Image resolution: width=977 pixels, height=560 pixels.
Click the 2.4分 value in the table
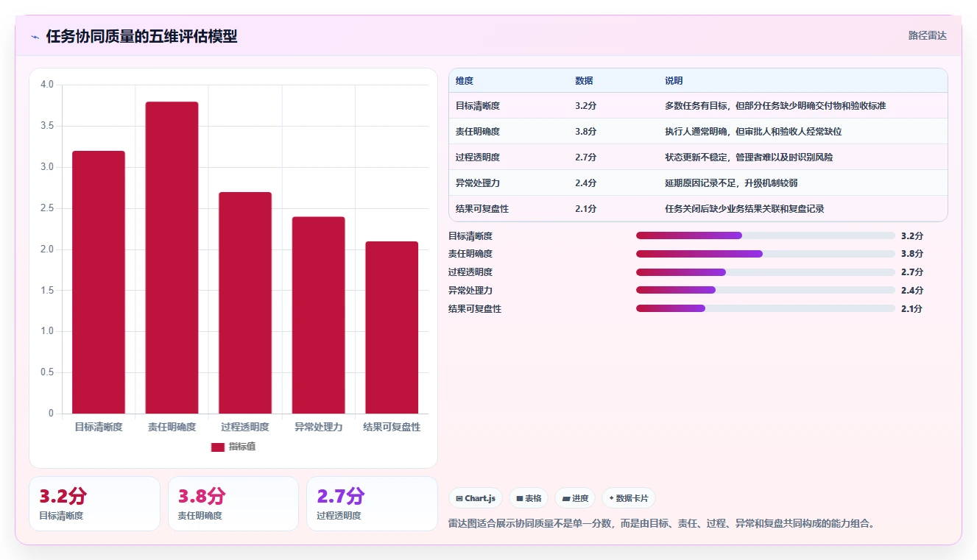point(586,183)
